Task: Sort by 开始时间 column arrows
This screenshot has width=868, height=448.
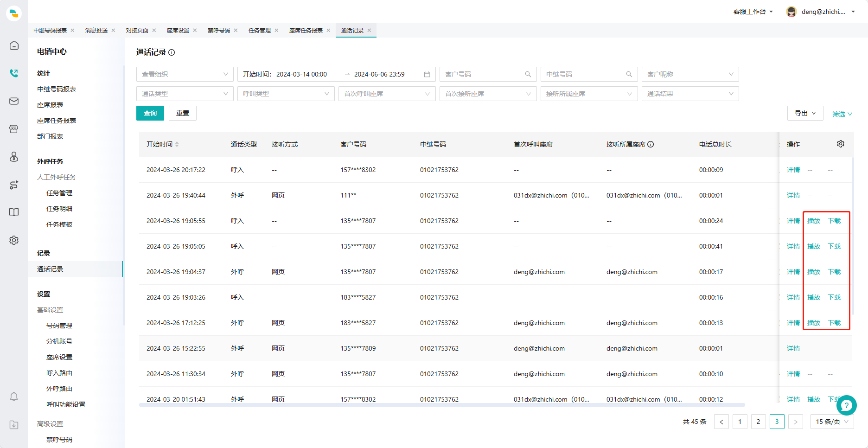Action: point(177,144)
